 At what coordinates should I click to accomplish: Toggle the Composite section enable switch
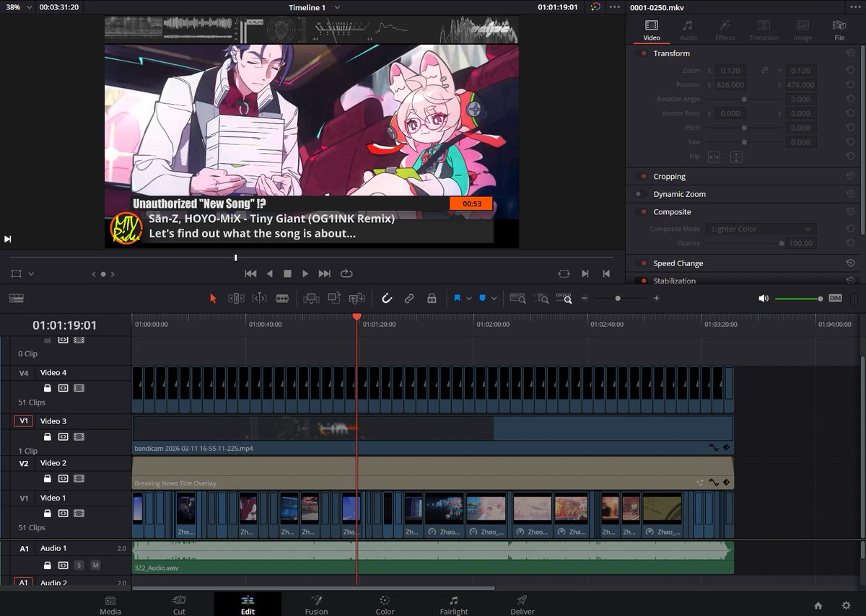639,212
